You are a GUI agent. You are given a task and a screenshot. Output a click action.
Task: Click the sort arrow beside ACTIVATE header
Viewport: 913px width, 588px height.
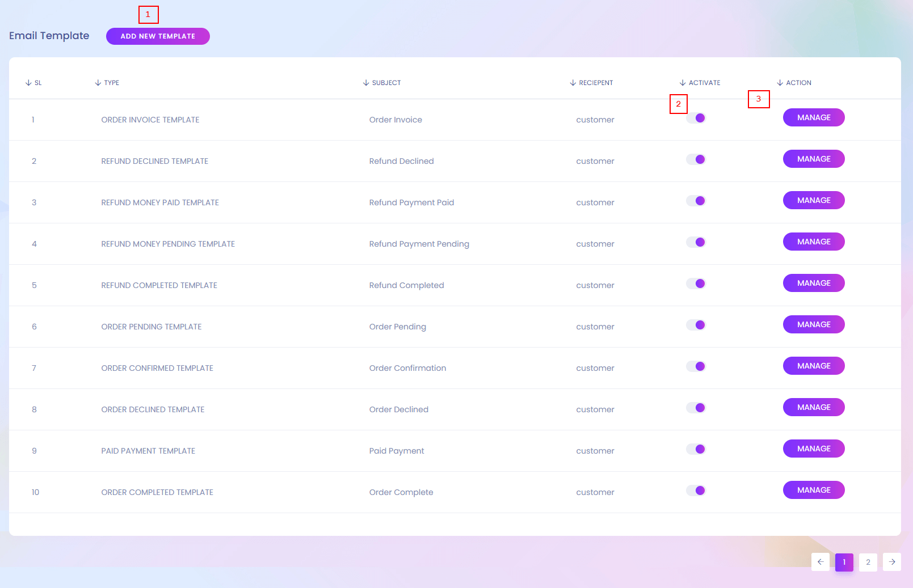pyautogui.click(x=683, y=83)
